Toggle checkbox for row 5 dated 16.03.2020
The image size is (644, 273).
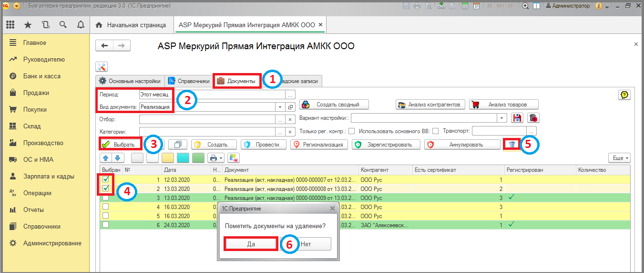[106, 216]
